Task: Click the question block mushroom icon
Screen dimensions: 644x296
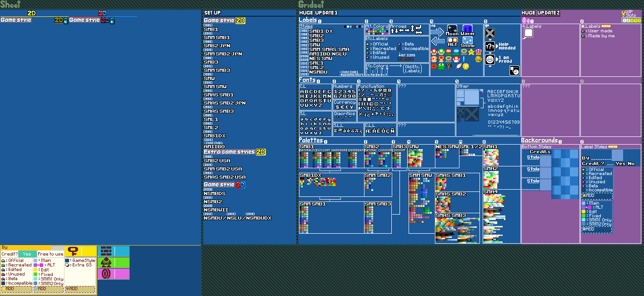Action: point(434,59)
